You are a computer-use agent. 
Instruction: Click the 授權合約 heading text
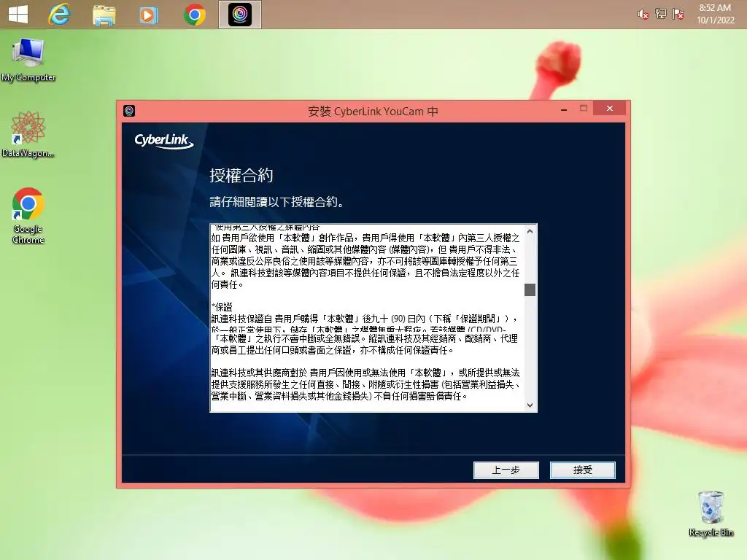[x=241, y=175]
